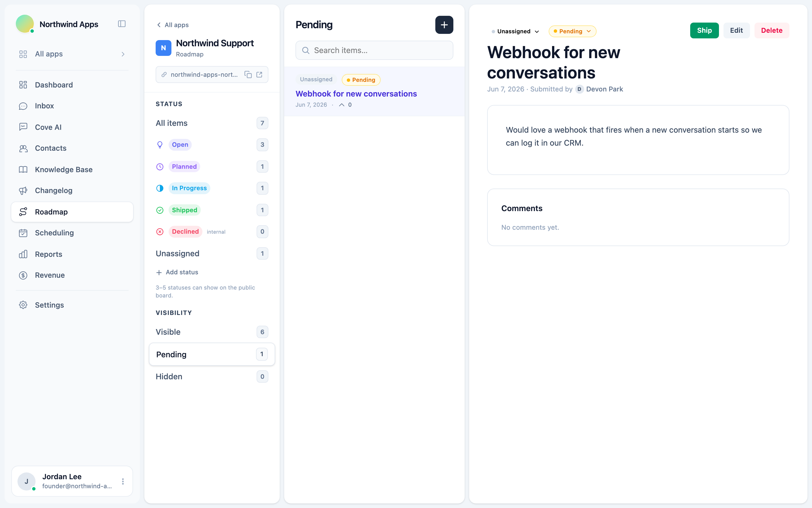Open Jordan Lee account options menu
Viewport: 812px width, 508px height.
pos(123,481)
